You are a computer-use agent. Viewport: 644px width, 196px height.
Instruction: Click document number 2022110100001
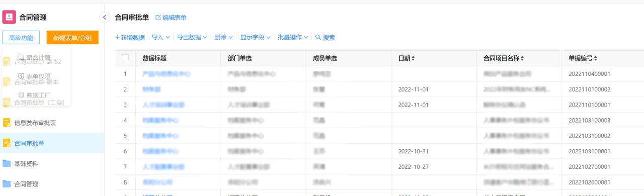coord(589,105)
